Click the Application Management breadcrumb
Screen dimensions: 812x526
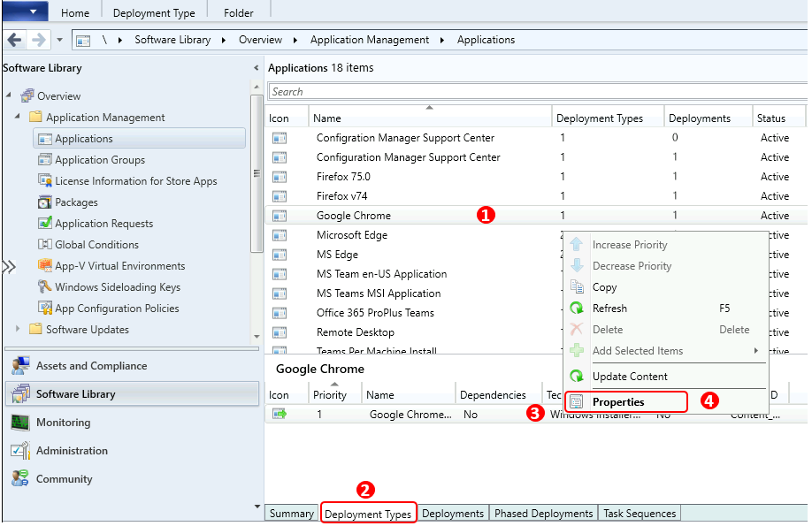click(370, 40)
